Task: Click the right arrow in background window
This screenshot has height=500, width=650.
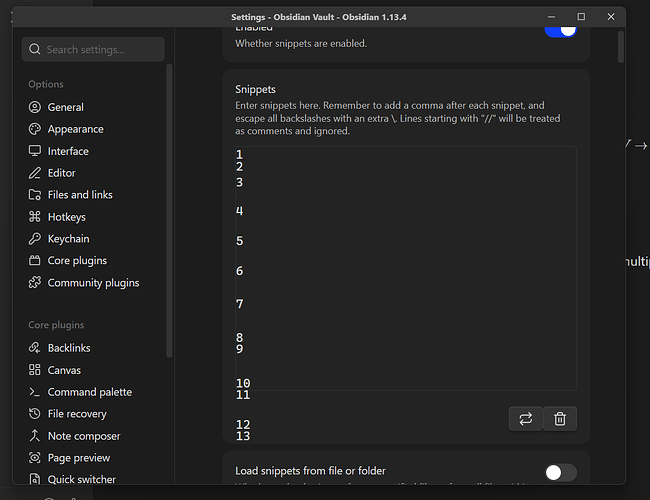Action: (x=641, y=146)
